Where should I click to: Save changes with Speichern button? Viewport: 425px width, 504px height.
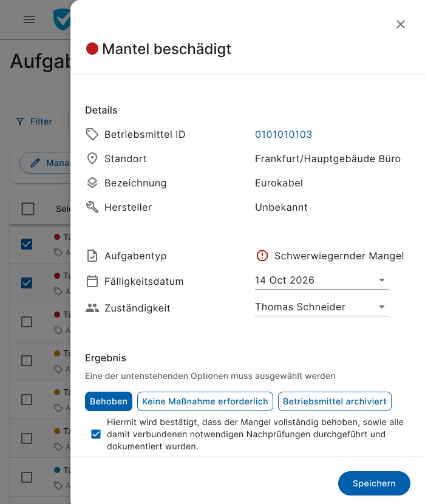[x=374, y=483]
